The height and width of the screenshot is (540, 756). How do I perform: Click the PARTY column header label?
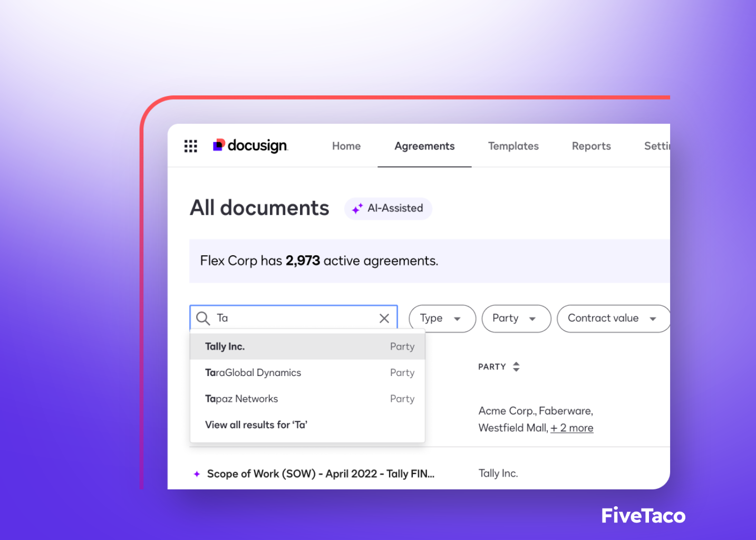[492, 367]
